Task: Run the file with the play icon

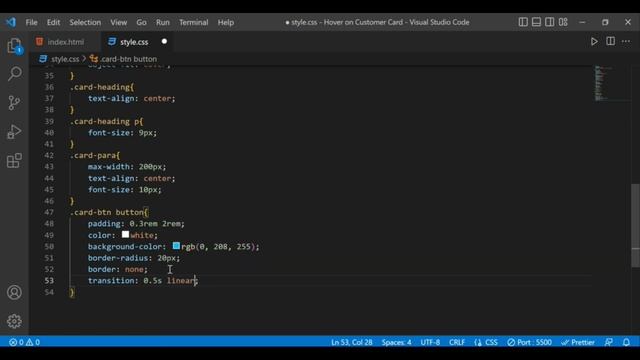Action: tap(594, 42)
